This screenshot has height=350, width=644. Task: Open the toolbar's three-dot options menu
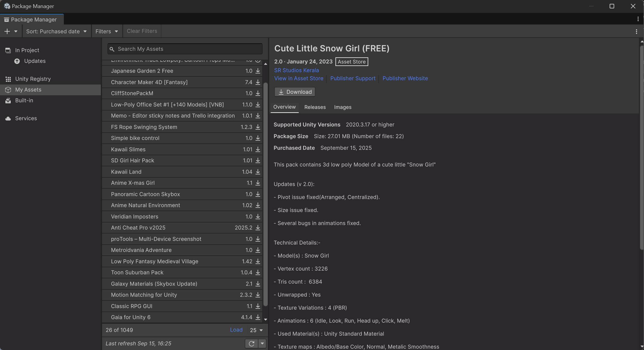[x=636, y=31]
